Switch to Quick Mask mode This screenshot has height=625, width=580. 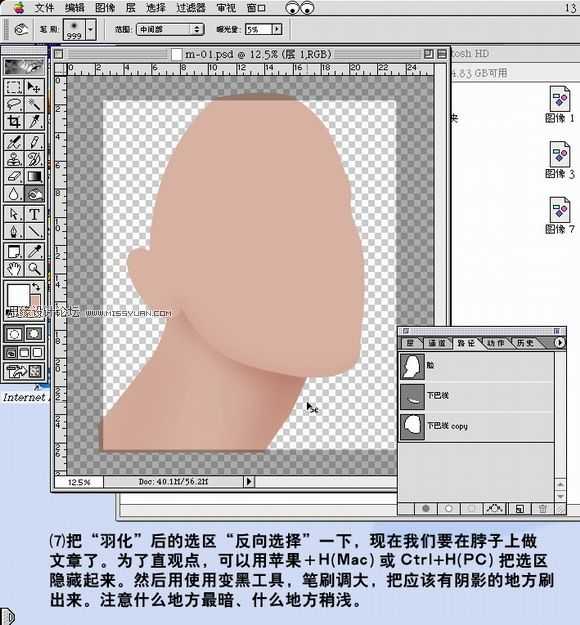point(34,334)
